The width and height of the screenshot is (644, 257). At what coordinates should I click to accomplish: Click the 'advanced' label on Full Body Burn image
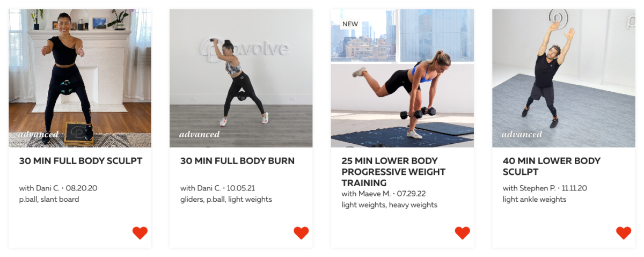[199, 134]
